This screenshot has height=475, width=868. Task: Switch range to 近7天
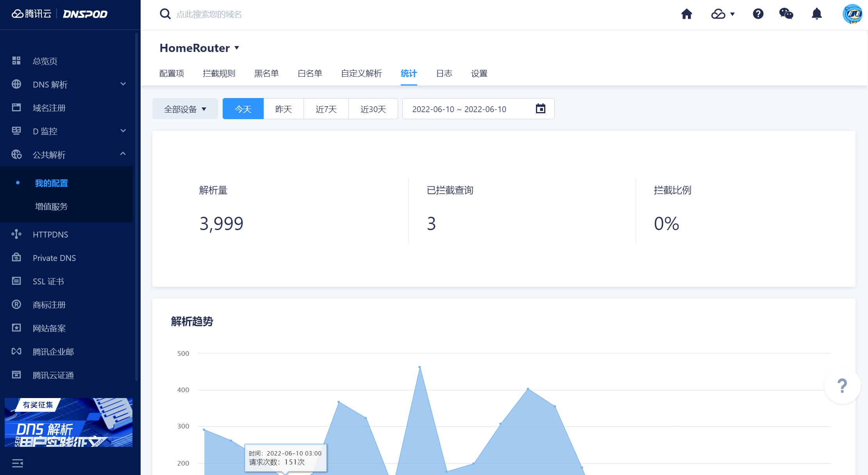(x=326, y=109)
